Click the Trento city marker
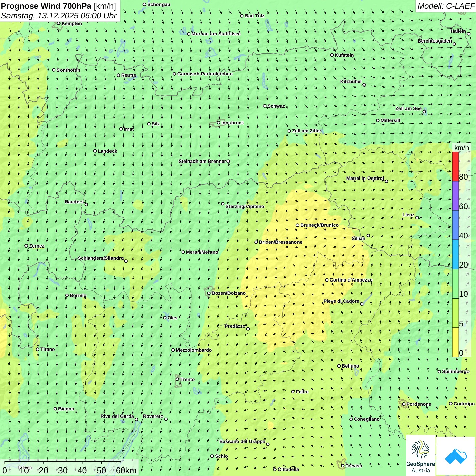 (177, 379)
